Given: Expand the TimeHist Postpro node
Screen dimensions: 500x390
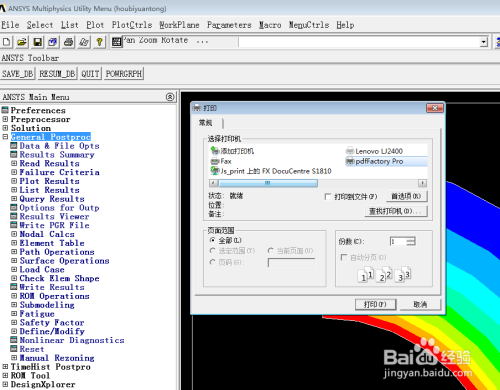Looking at the screenshot, I should tap(5, 366).
